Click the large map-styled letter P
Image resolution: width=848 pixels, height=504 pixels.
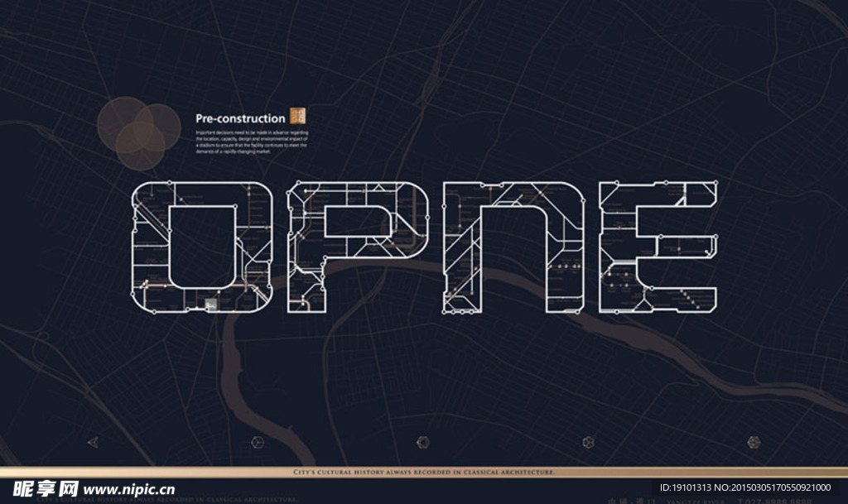358,247
